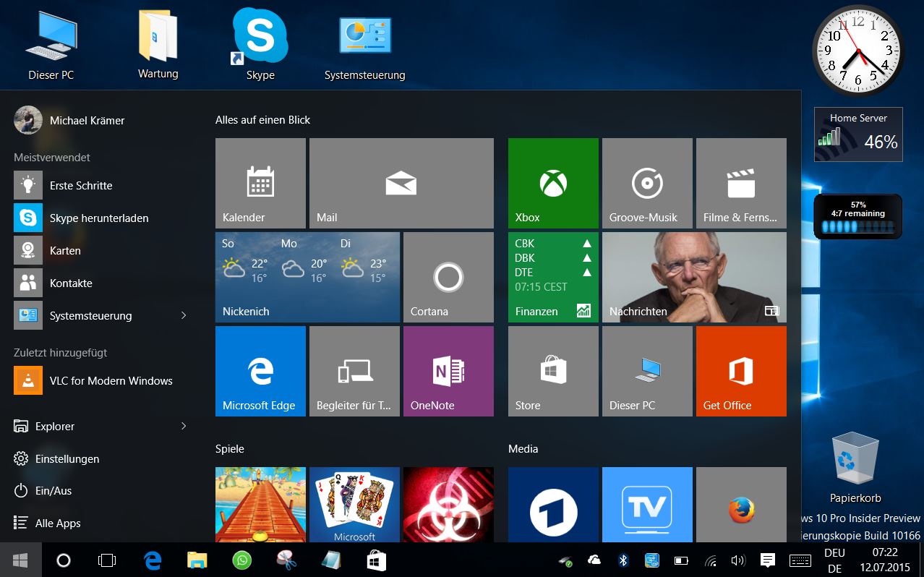Open the touch keyboard tray icon
The image size is (924, 577).
(x=800, y=560)
